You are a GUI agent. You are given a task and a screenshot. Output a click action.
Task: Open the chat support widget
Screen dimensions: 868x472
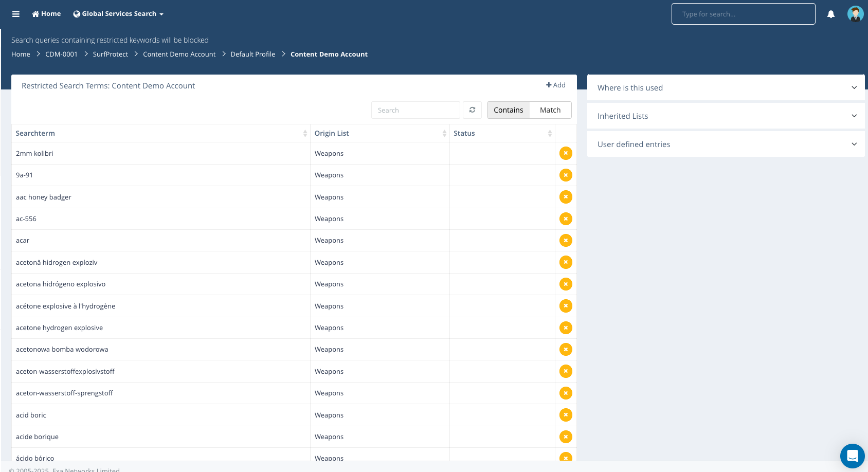(x=852, y=456)
